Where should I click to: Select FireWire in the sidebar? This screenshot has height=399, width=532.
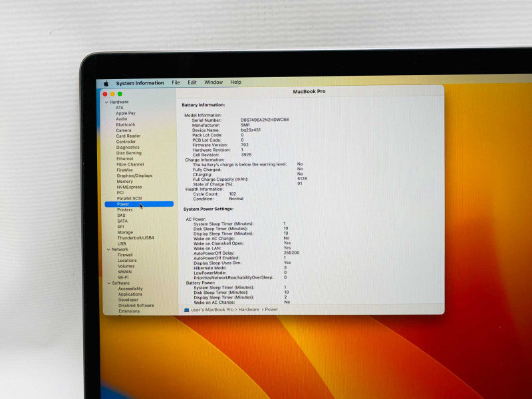pyautogui.click(x=125, y=170)
